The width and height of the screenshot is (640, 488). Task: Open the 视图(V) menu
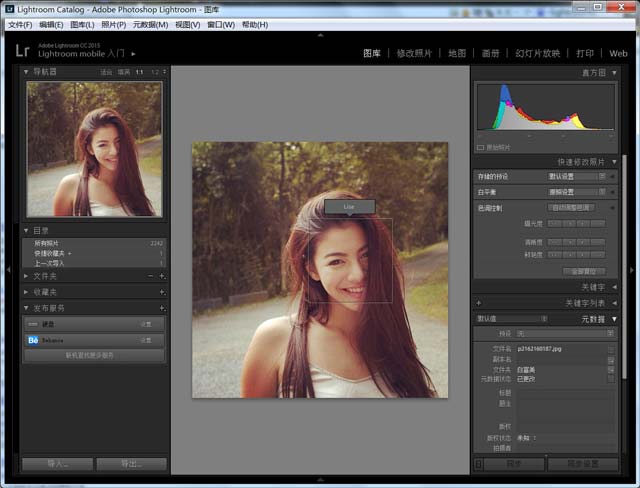tap(187, 25)
